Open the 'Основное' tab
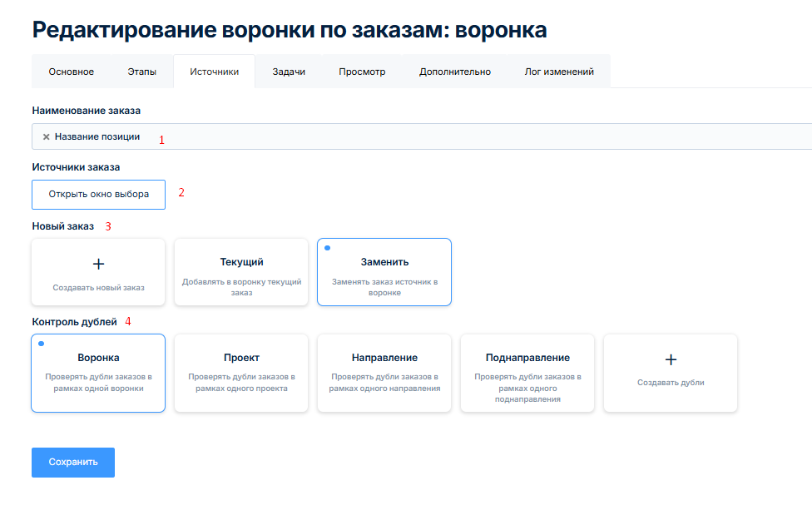This screenshot has width=812, height=510. tap(71, 72)
